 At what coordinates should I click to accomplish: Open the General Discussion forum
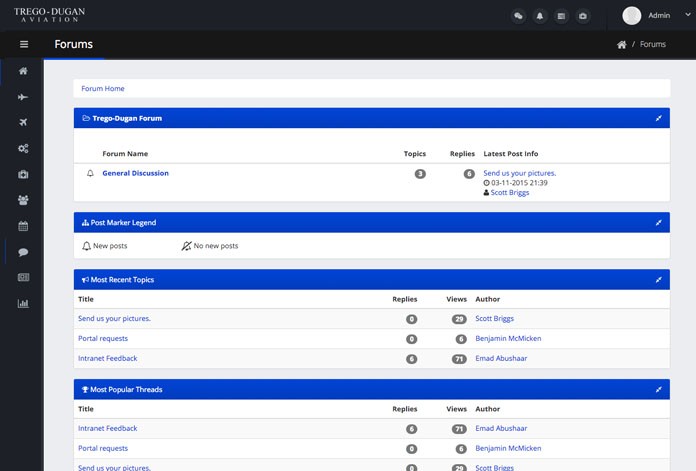tap(135, 173)
